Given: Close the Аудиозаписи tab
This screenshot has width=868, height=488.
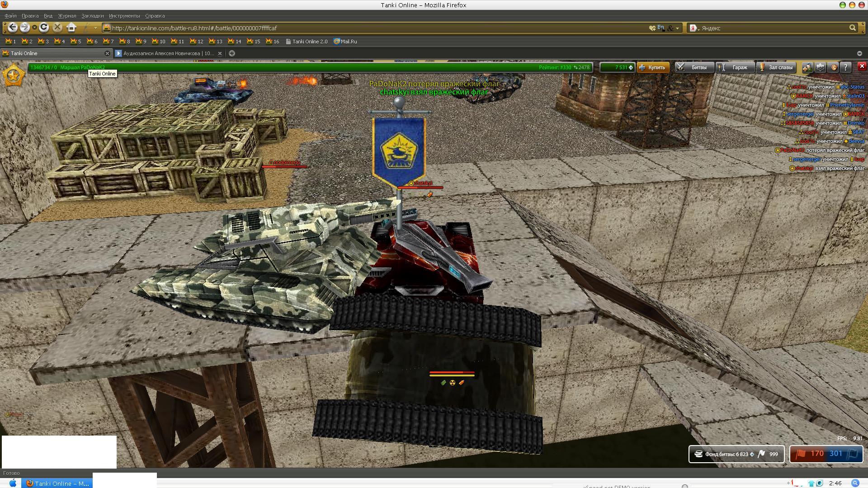Looking at the screenshot, I should [x=220, y=53].
